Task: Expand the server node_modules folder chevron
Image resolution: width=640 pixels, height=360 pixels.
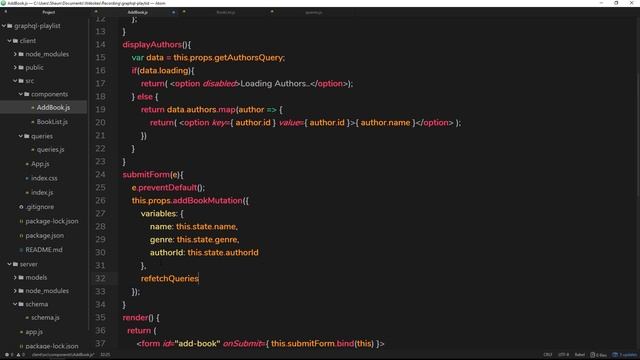Action: point(15,291)
